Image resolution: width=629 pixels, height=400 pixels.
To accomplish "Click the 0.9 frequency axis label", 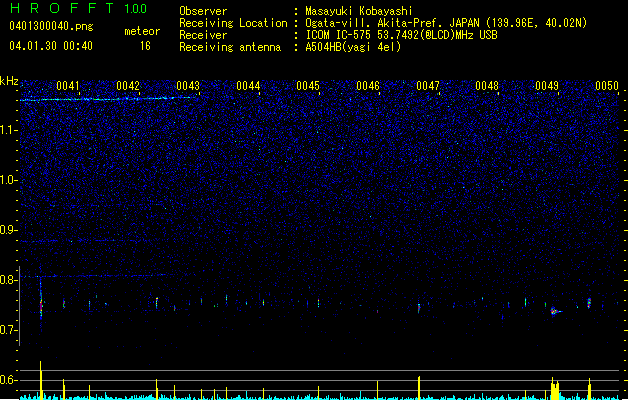I will tap(8, 230).
